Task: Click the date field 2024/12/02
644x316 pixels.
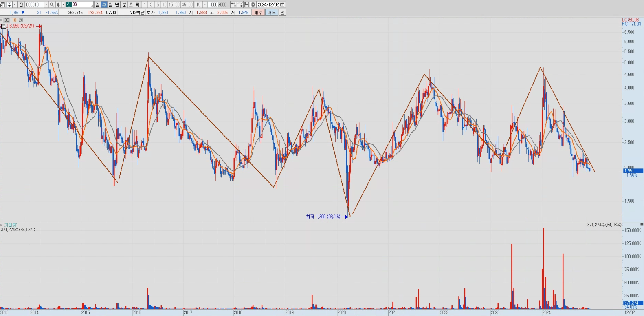Action: pyautogui.click(x=268, y=4)
